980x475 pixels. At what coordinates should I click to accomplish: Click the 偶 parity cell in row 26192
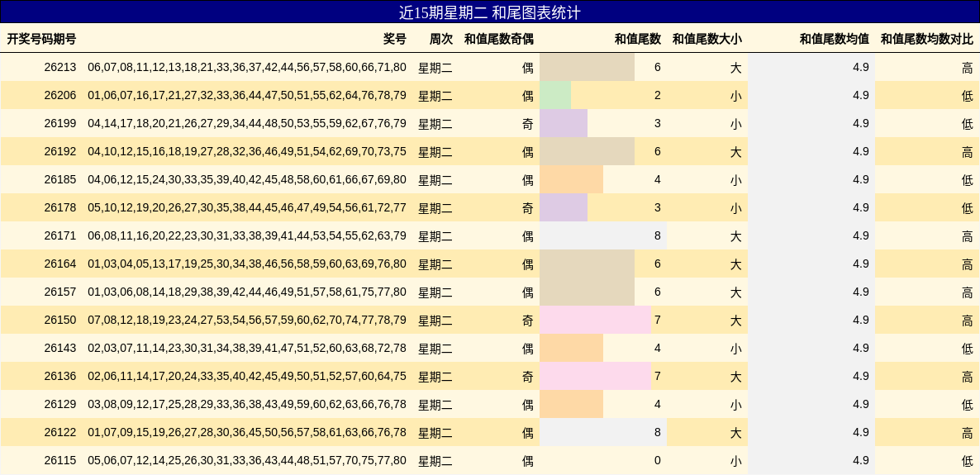[x=527, y=152]
